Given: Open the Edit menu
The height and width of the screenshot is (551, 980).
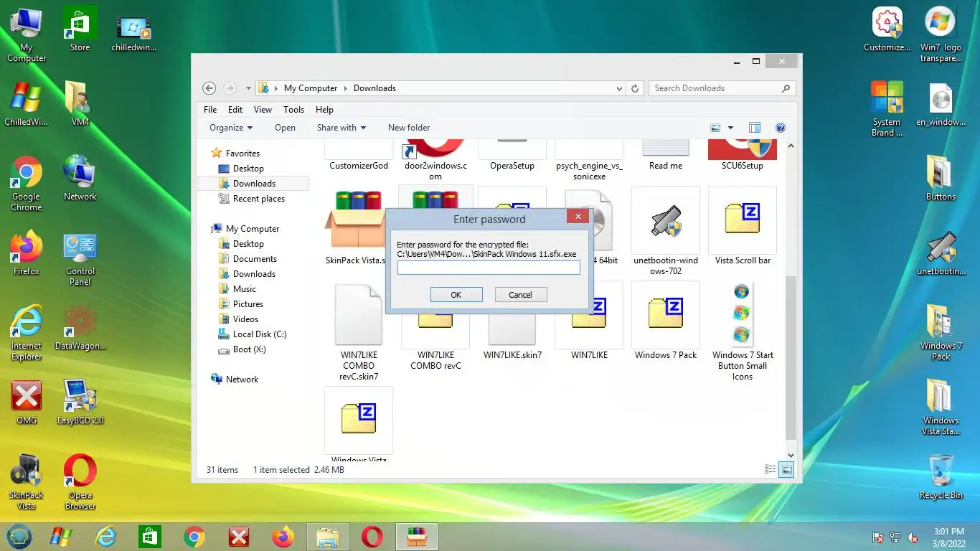Looking at the screenshot, I should (x=235, y=110).
